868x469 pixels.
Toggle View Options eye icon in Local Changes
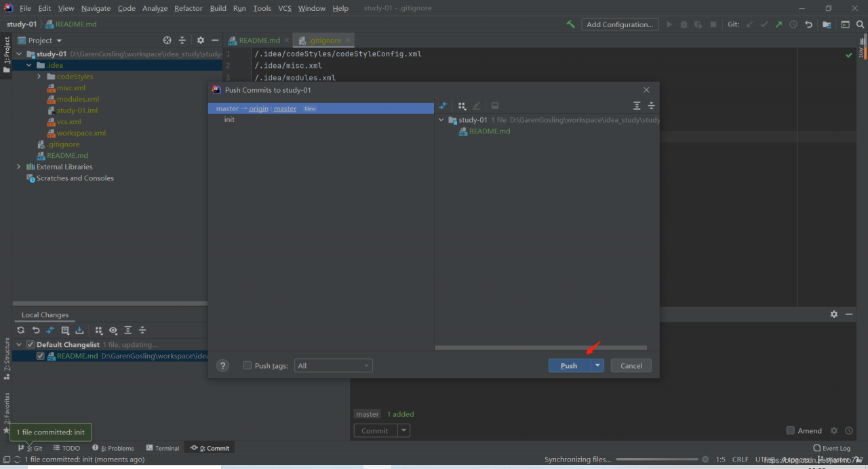click(113, 330)
